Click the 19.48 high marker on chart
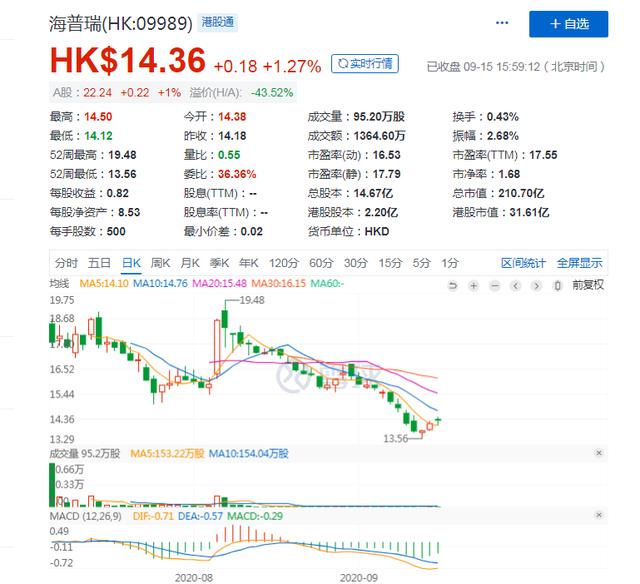The image size is (640, 584). [252, 300]
